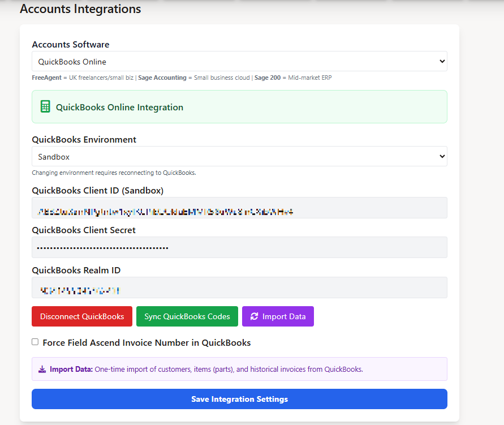
Task: Click the 'QuickBooks Realm ID' label
Action: [76, 271]
